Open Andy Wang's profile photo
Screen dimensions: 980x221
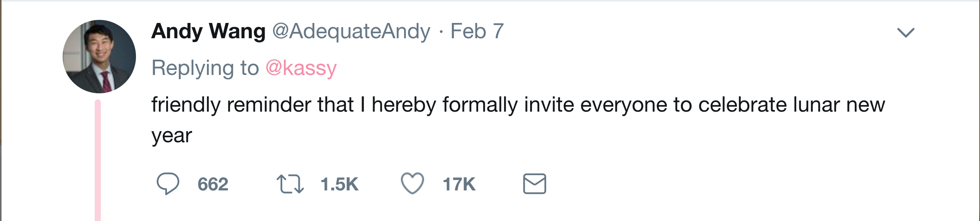tap(99, 57)
